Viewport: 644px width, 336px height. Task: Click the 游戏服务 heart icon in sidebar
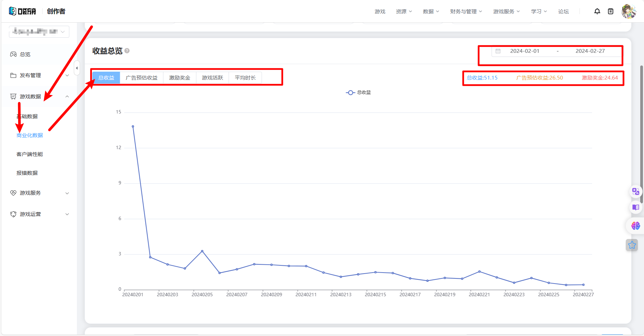(13, 193)
